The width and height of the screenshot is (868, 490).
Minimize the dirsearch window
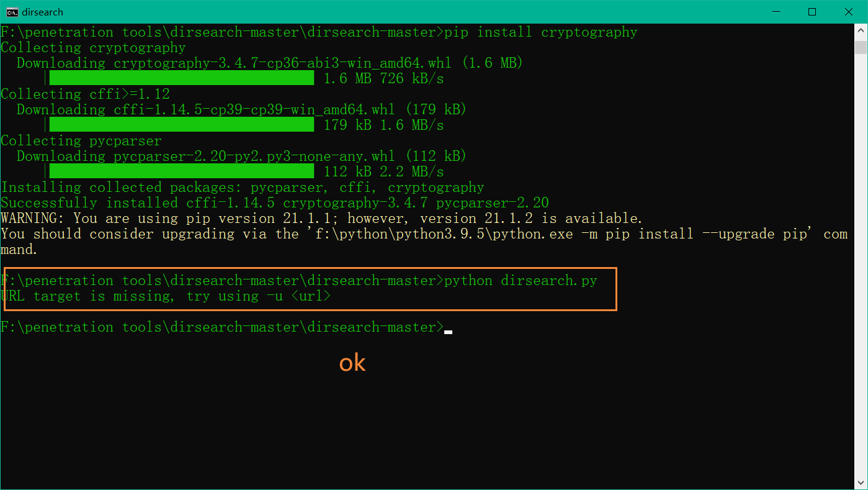click(x=776, y=12)
